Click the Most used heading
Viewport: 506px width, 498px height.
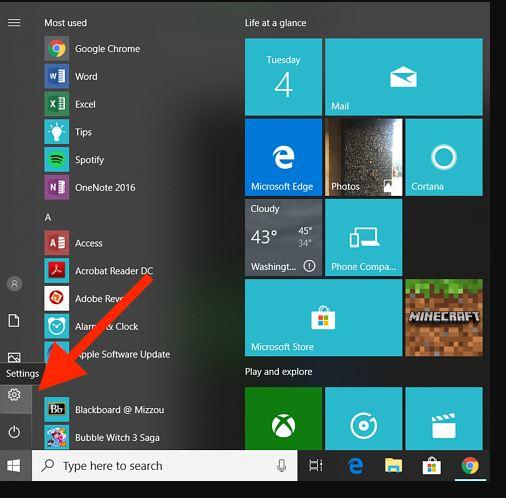click(x=66, y=23)
